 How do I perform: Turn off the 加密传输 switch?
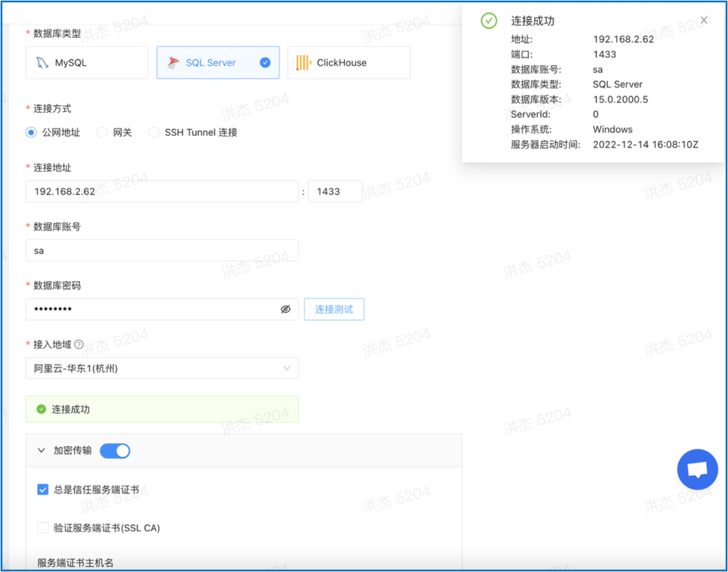click(x=115, y=451)
